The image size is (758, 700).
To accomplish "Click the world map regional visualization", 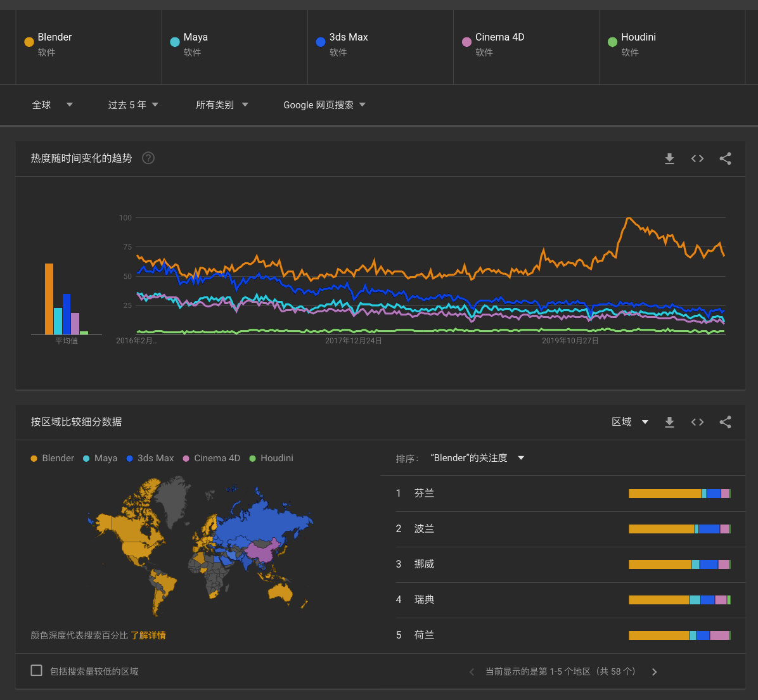I will click(x=201, y=546).
